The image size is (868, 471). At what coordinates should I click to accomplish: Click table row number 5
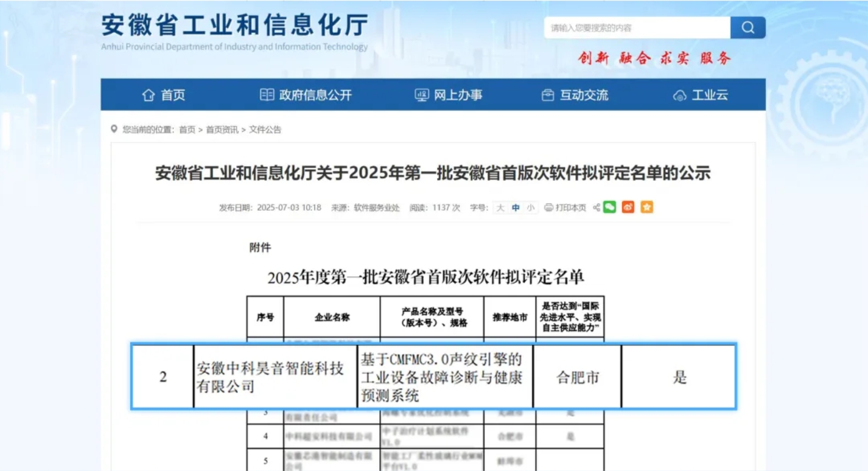click(265, 461)
